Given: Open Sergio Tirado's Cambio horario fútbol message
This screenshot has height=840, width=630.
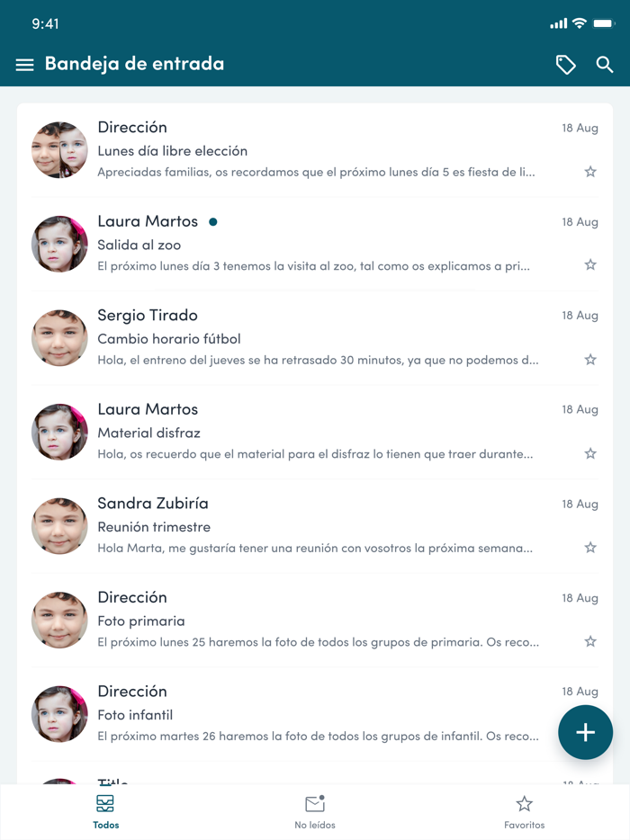Looking at the screenshot, I should 315,338.
